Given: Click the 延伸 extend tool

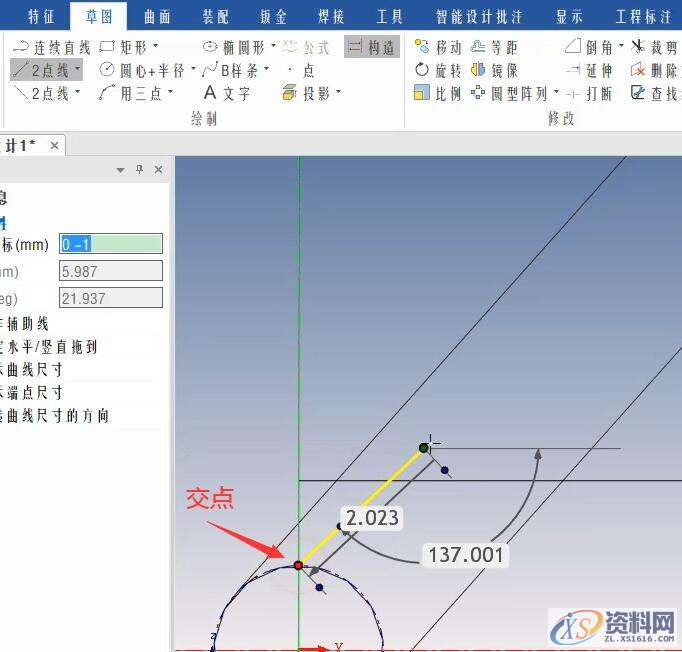Looking at the screenshot, I should point(589,70).
